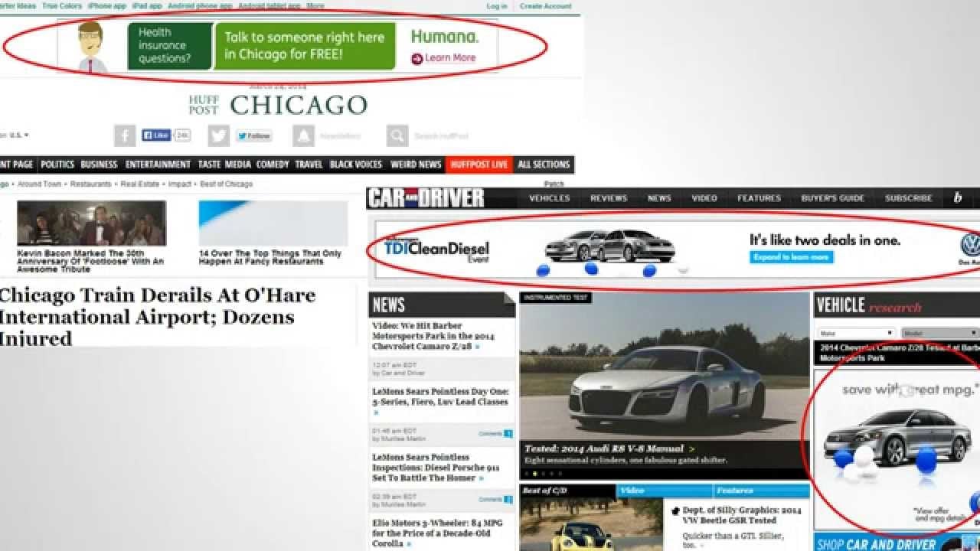Click the search magnifier icon on HuffPost
The width and height of the screenshot is (980, 551).
click(397, 135)
